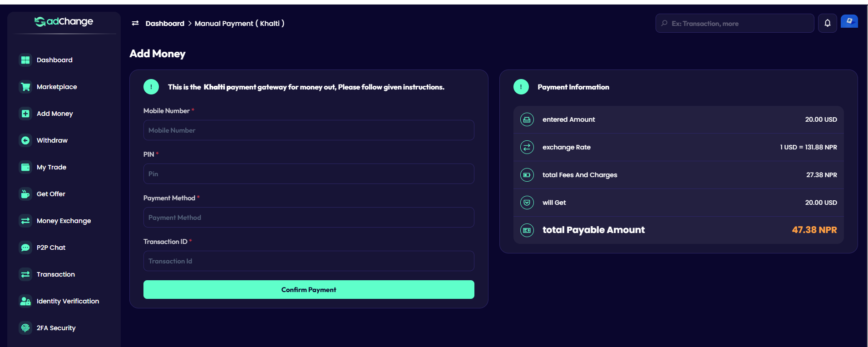Click the My Trade wallet icon
Image resolution: width=868 pixels, height=347 pixels.
click(x=25, y=167)
